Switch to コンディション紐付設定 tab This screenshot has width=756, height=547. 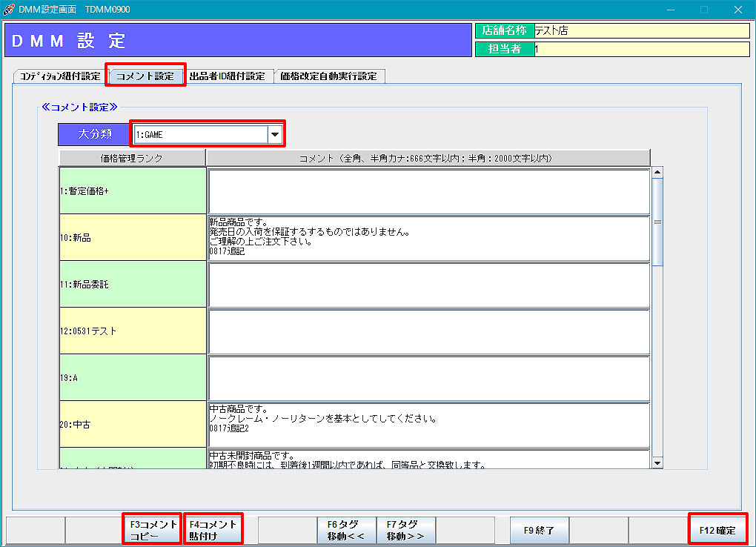(60, 76)
